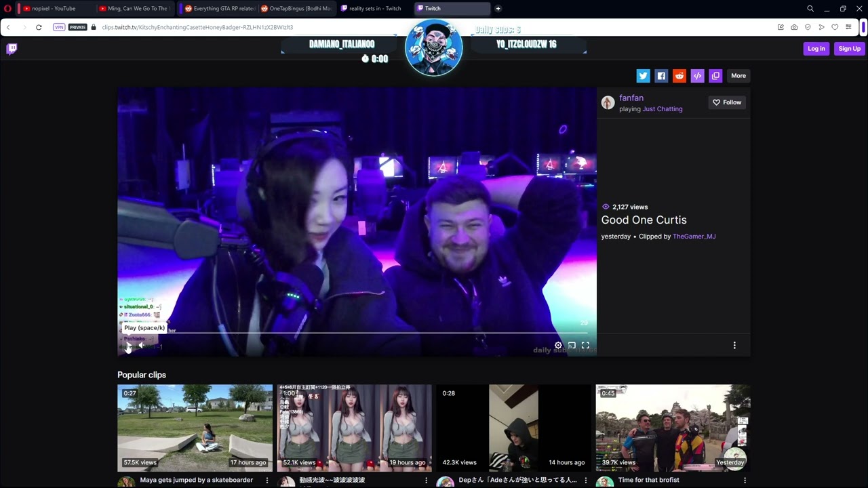This screenshot has width=868, height=488.
Task: Share clip on Facebook
Action: click(661, 76)
